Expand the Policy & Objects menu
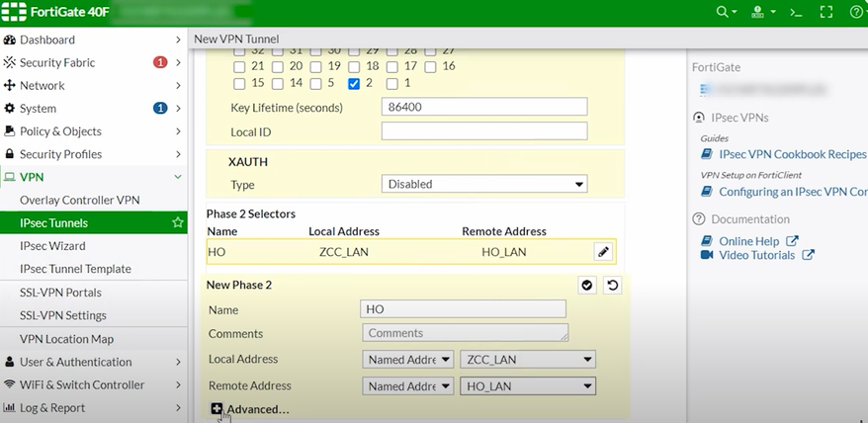 coord(60,131)
